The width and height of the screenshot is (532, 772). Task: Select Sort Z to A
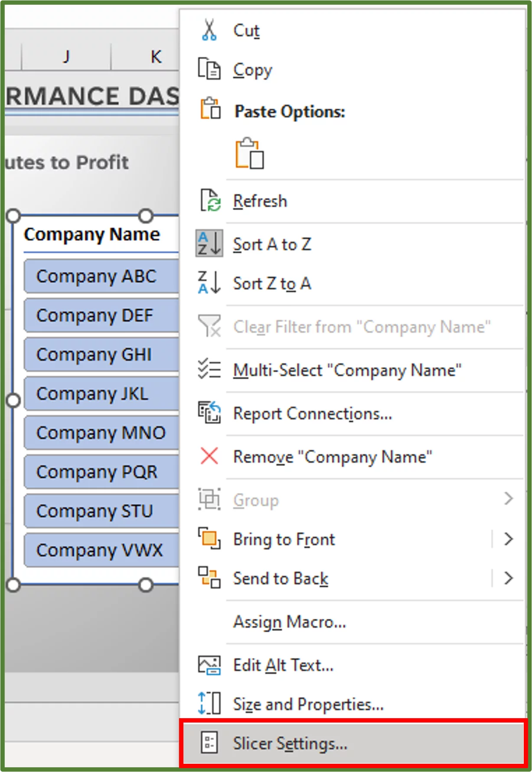pyautogui.click(x=272, y=283)
